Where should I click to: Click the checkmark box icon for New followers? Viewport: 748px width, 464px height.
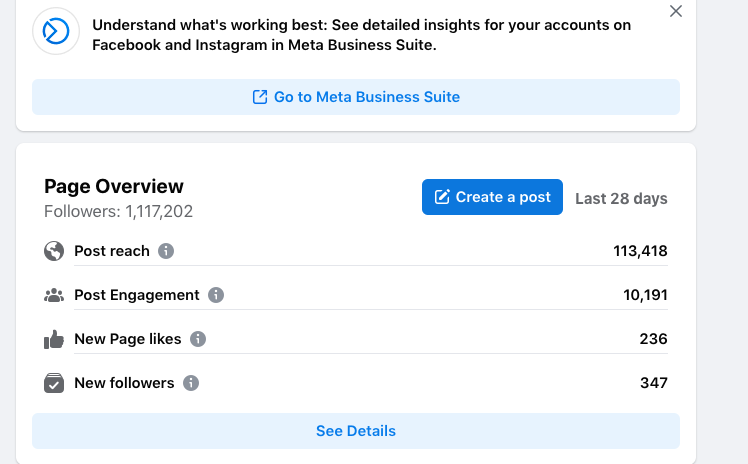[54, 383]
